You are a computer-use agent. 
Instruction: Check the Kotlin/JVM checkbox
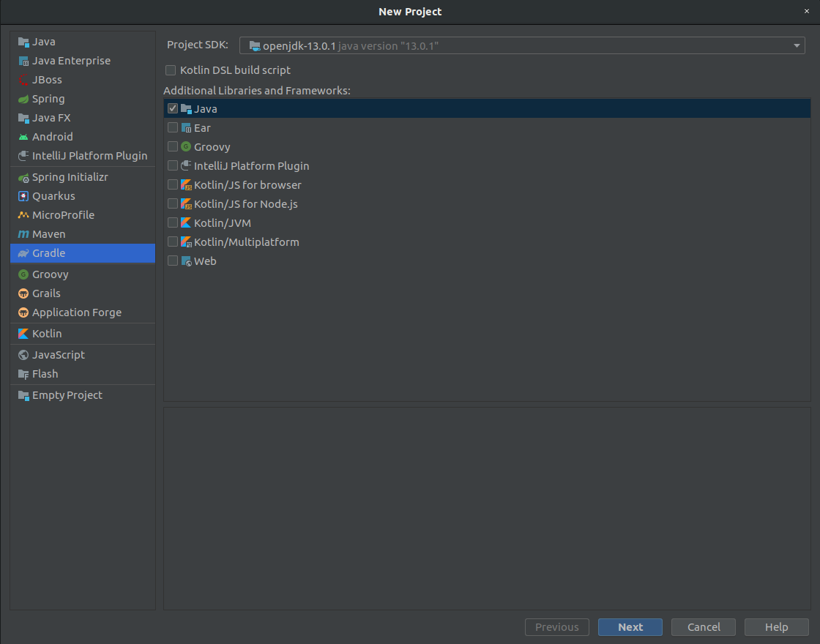(x=173, y=222)
